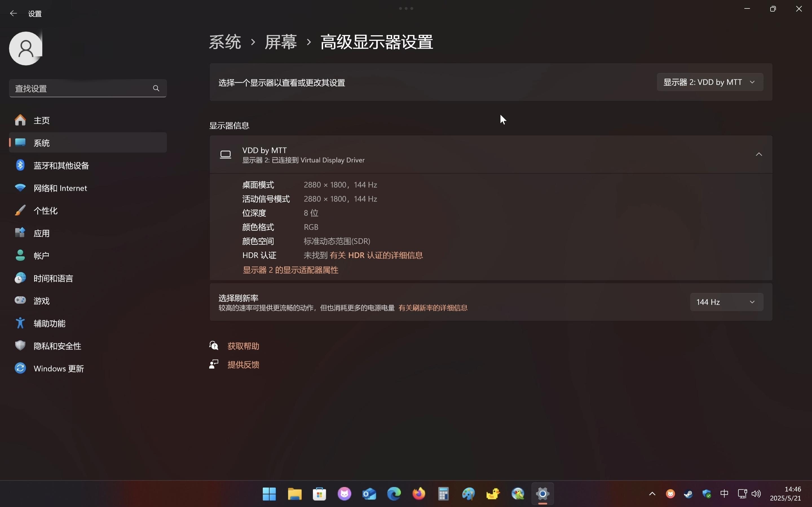Collapse the VDD by MTT info panel
812x507 pixels.
[759, 154]
